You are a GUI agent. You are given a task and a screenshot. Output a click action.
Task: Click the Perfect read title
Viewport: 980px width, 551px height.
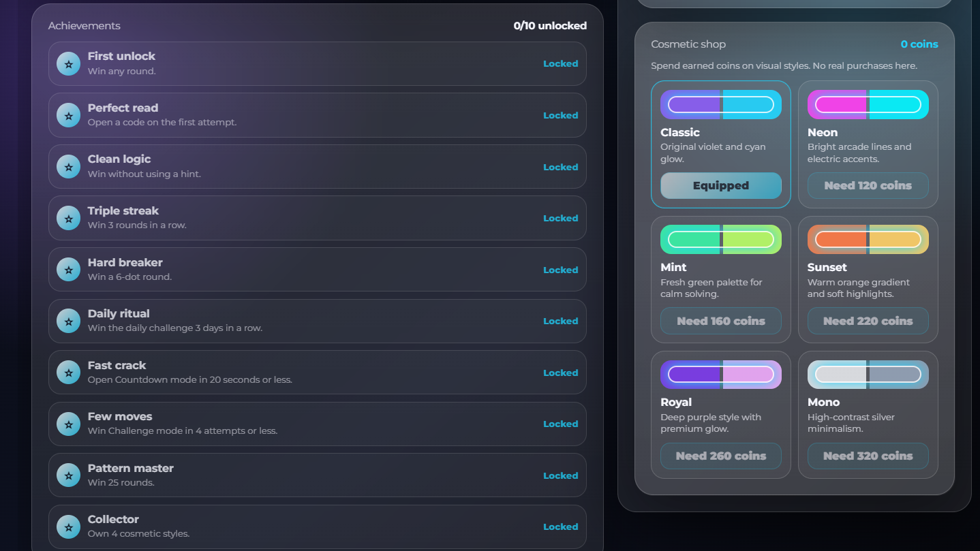[123, 108]
